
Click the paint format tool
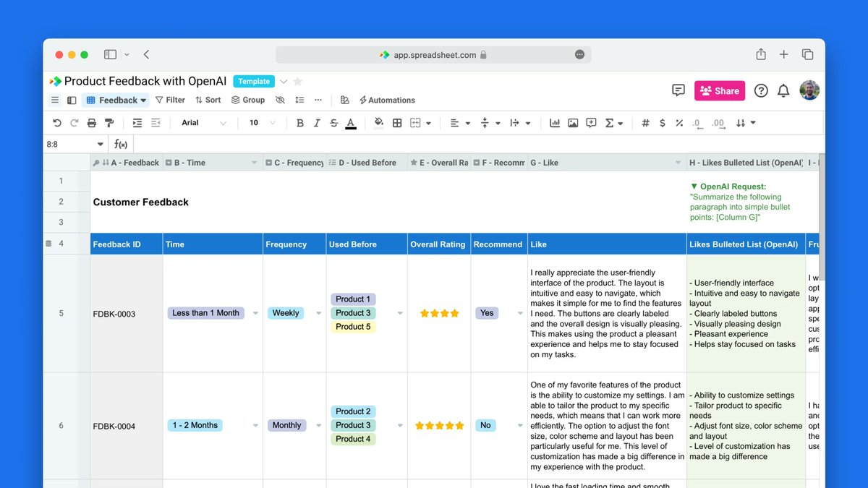pos(109,123)
